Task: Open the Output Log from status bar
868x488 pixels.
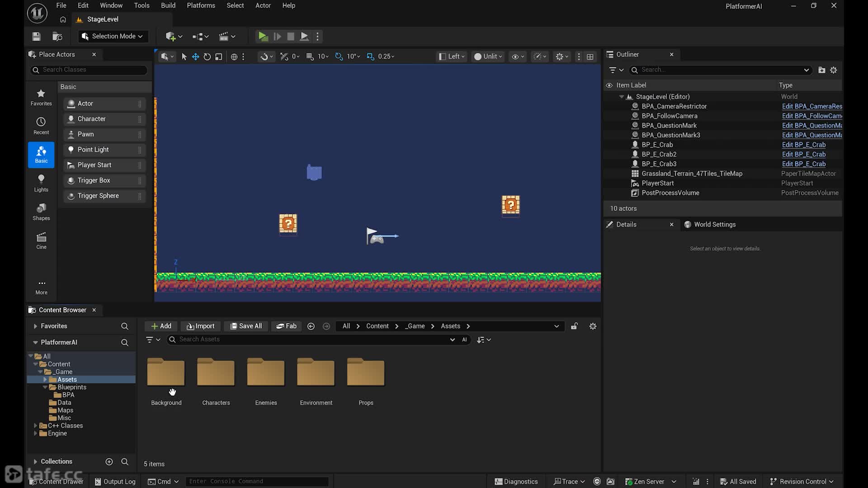Action: tap(115, 482)
